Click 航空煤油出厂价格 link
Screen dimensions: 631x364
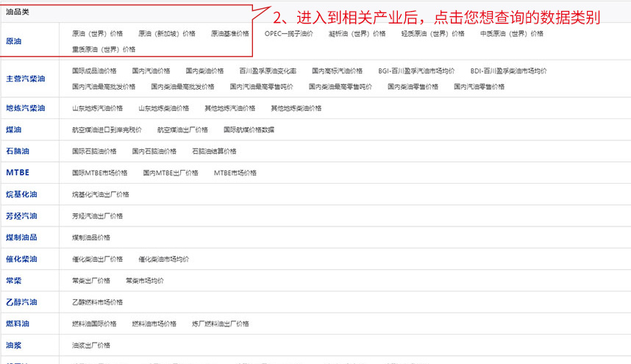182,129
